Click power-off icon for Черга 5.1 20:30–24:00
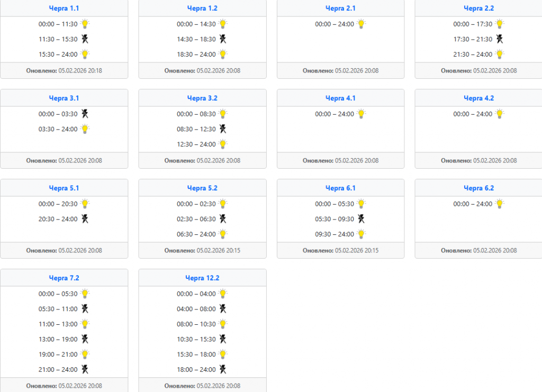This screenshot has width=542, height=392. pyautogui.click(x=85, y=219)
